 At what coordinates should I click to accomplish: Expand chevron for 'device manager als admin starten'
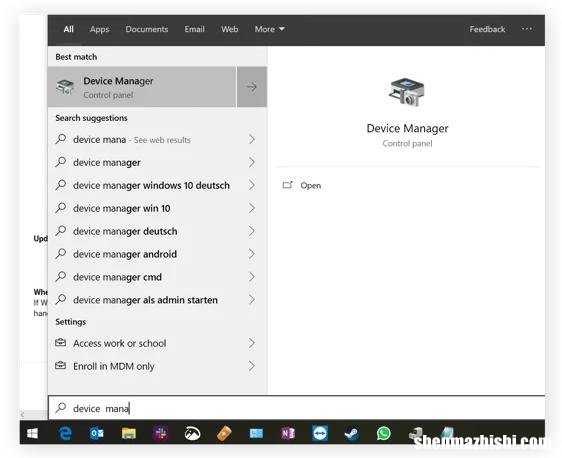pos(252,300)
